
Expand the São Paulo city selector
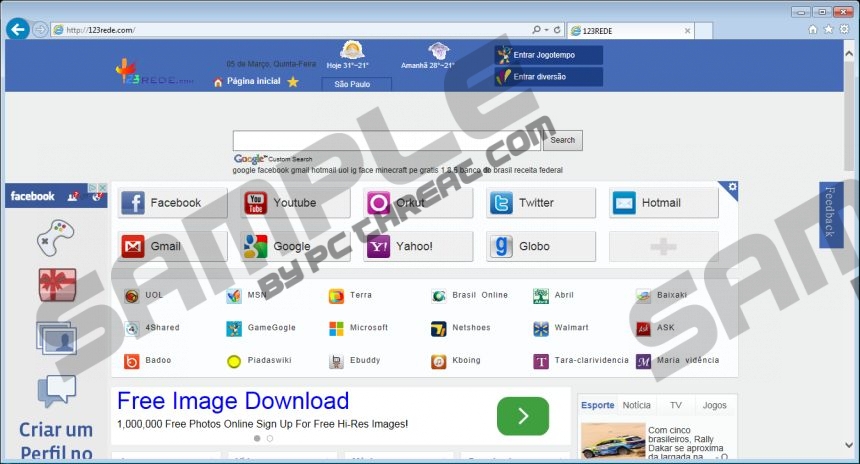tap(355, 84)
